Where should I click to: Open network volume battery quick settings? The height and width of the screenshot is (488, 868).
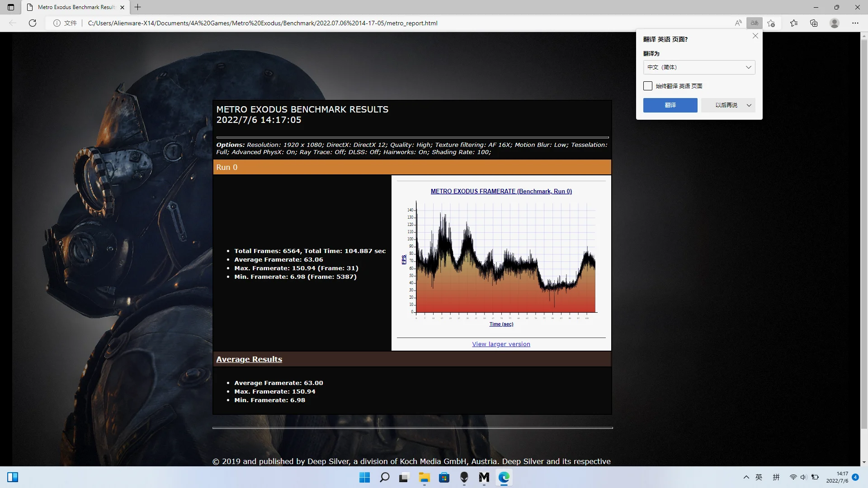pos(804,477)
